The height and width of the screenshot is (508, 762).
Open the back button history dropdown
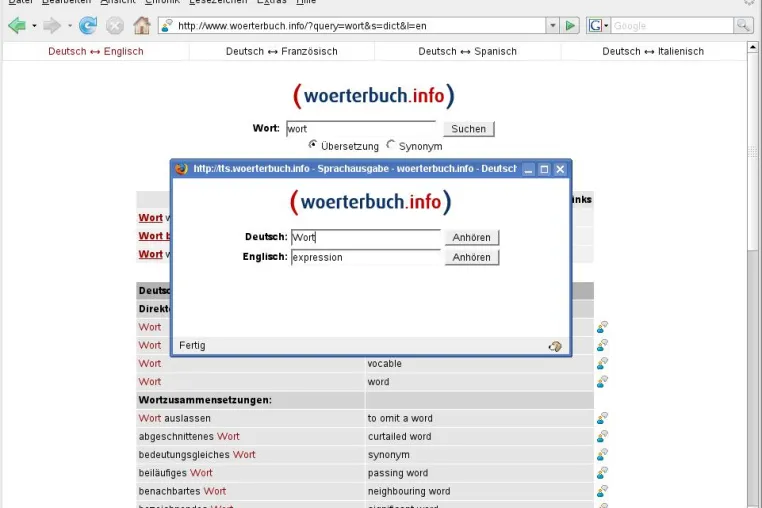[34, 25]
